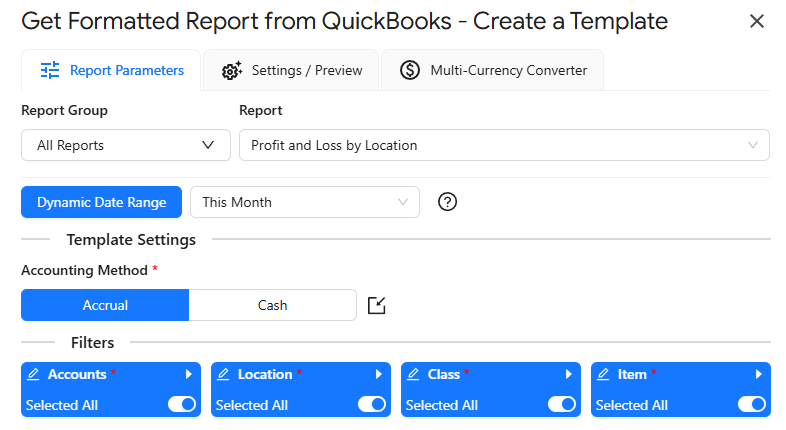Click the pencil edit icon on Accounts filter

[x=33, y=374]
